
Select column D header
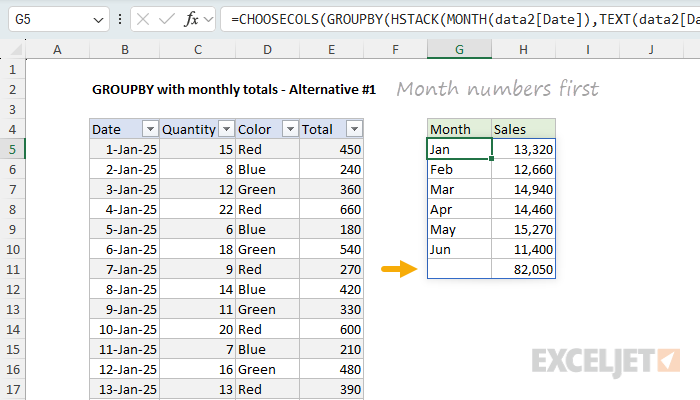click(267, 50)
